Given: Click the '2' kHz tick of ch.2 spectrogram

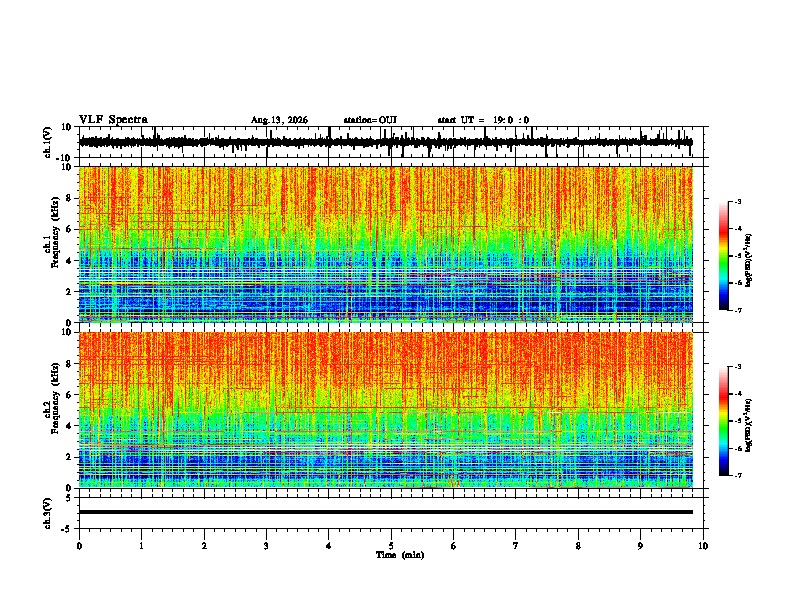Looking at the screenshot, I should (x=69, y=457).
